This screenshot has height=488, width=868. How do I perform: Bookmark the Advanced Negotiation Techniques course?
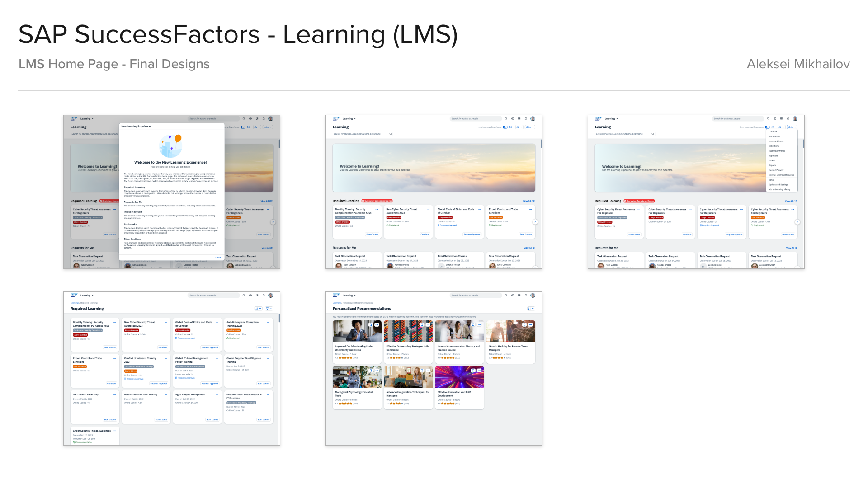[x=422, y=371]
